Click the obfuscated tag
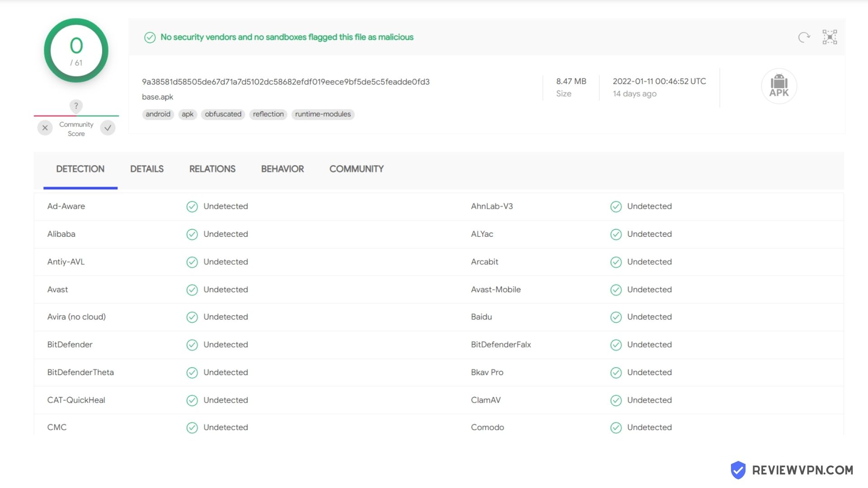The image size is (868, 488). pos(223,114)
